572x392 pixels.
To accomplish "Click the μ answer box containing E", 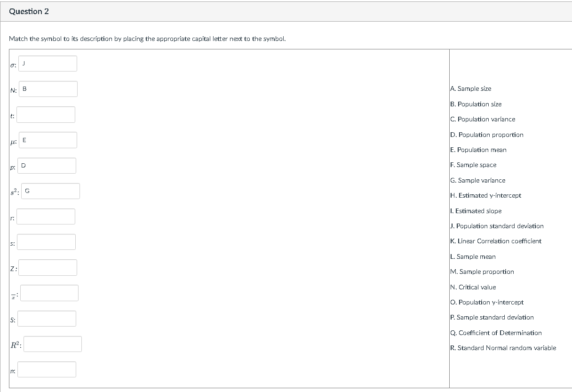I will coord(48,140).
